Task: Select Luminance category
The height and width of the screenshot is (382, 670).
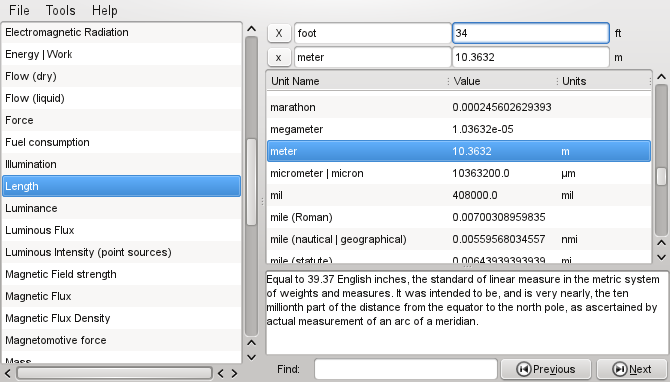Action: pyautogui.click(x=121, y=208)
